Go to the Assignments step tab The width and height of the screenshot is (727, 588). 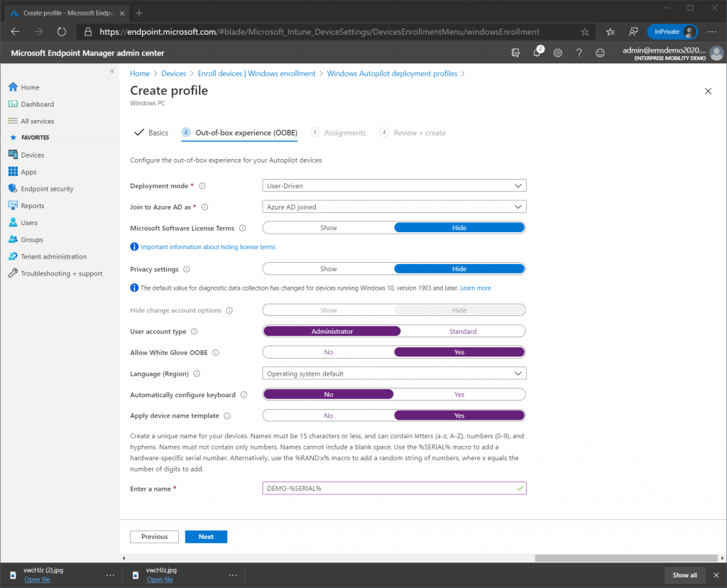pos(339,133)
